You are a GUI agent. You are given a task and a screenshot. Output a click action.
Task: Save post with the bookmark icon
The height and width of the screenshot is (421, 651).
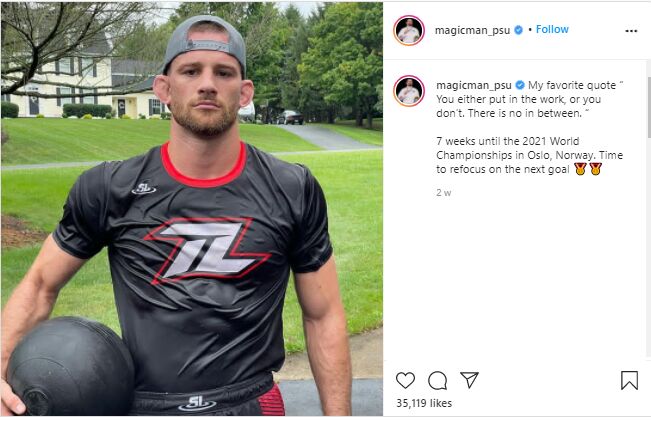[629, 380]
